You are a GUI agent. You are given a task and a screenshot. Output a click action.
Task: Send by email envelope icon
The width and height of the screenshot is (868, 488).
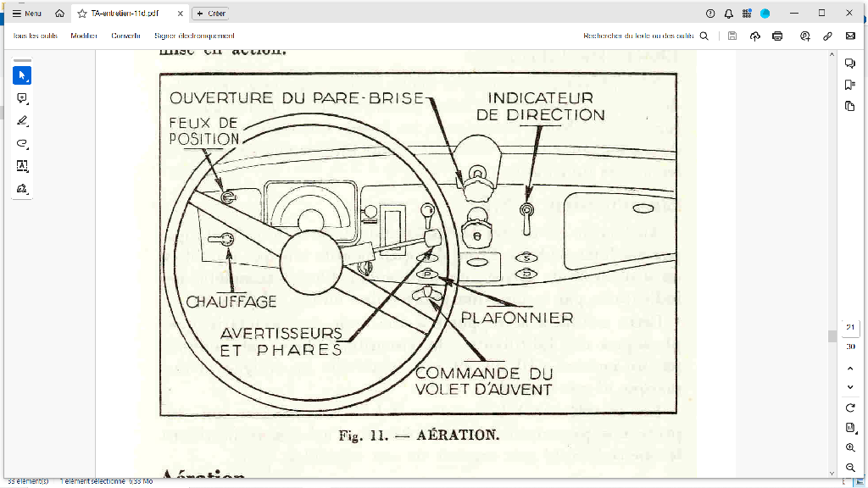(x=850, y=36)
